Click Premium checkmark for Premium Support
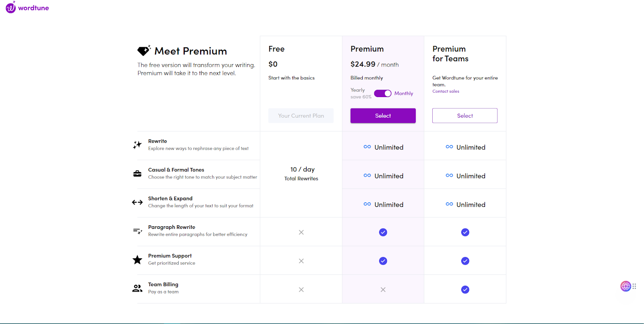This screenshot has width=644, height=324. (x=383, y=261)
